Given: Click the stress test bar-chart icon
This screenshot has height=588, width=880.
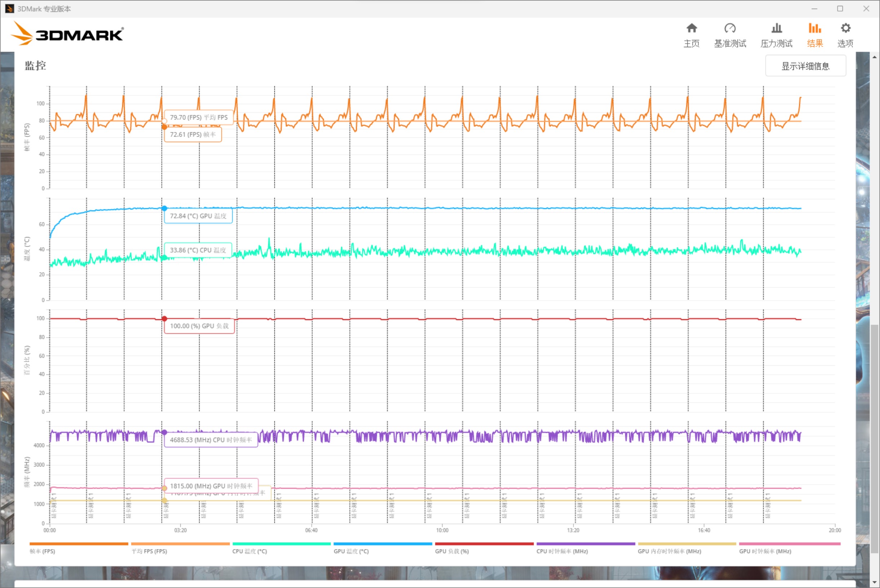Looking at the screenshot, I should [x=776, y=28].
